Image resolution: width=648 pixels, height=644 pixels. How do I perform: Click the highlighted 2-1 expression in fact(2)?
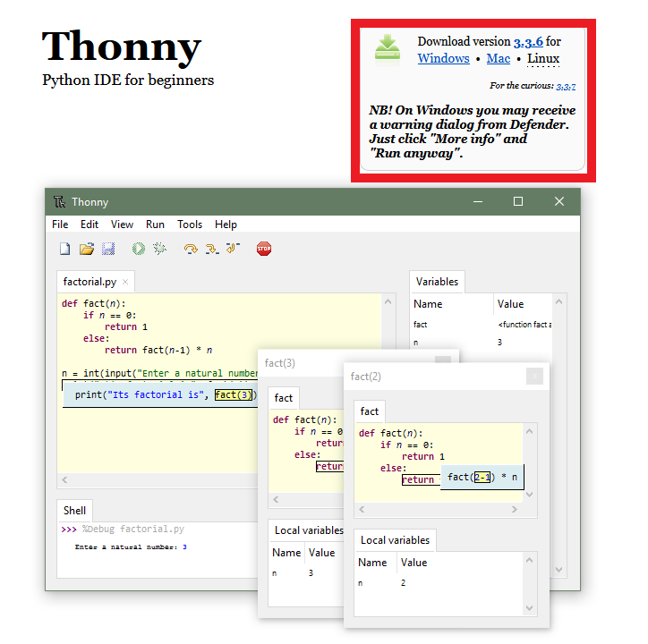pos(482,477)
